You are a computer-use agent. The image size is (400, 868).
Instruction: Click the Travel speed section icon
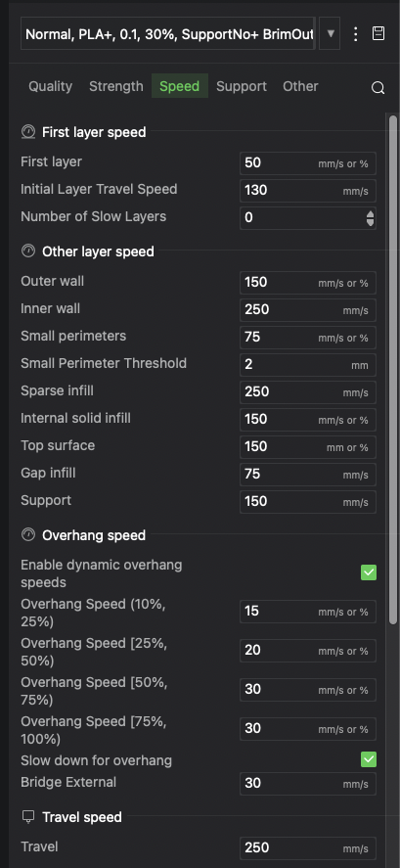coord(28,816)
